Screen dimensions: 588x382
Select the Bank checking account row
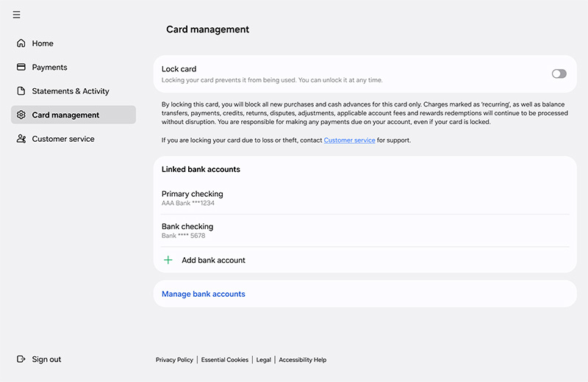[x=365, y=231]
